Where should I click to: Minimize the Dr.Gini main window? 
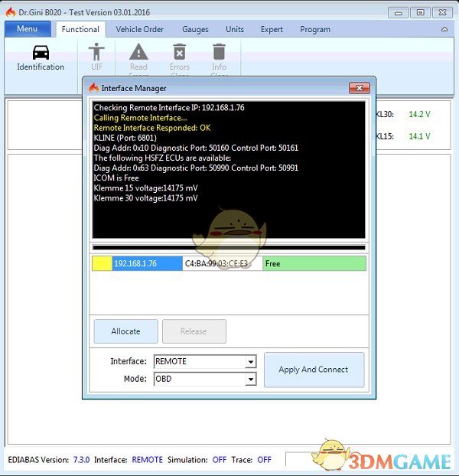pyautogui.click(x=398, y=13)
